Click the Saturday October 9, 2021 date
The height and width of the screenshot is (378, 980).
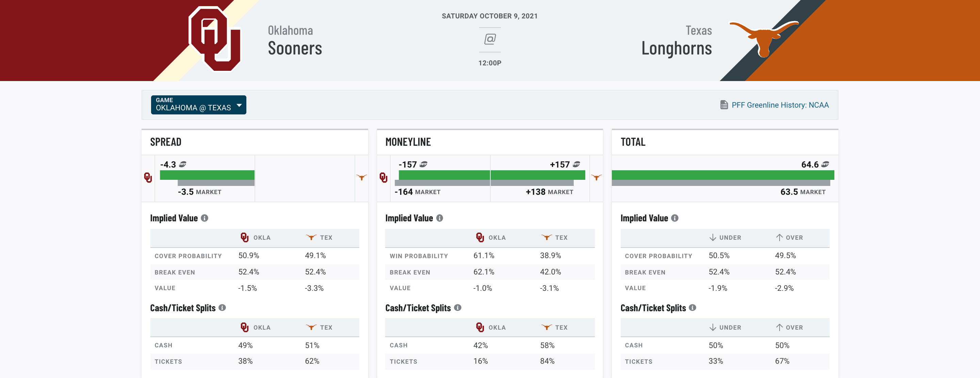[490, 16]
